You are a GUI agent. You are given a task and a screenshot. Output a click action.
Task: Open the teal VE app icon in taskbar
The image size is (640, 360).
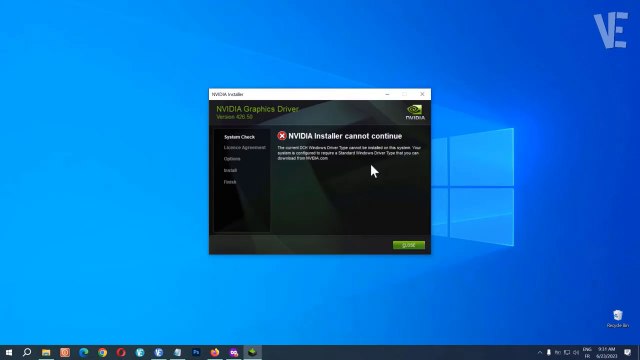[x=140, y=352]
